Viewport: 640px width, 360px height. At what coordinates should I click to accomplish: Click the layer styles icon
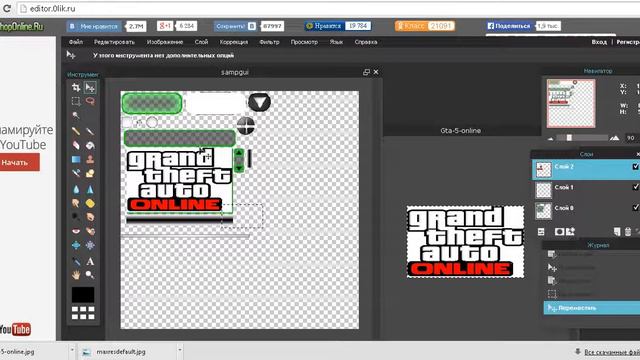[570, 231]
